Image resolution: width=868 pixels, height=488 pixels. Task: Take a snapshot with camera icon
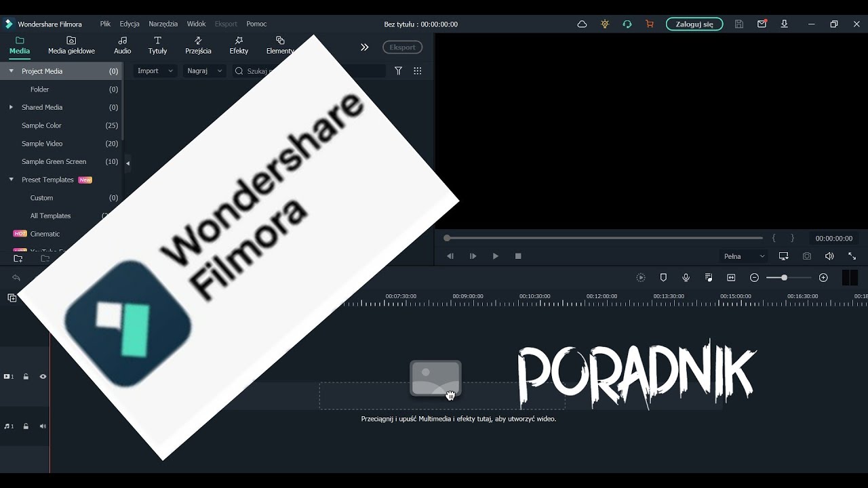(807, 256)
